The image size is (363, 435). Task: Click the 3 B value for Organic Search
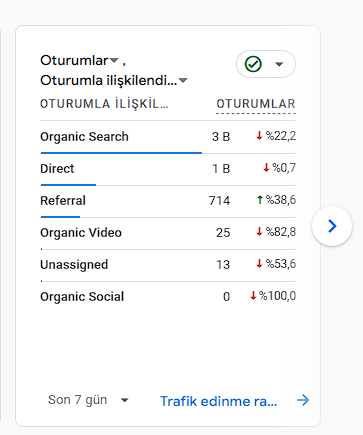(221, 137)
